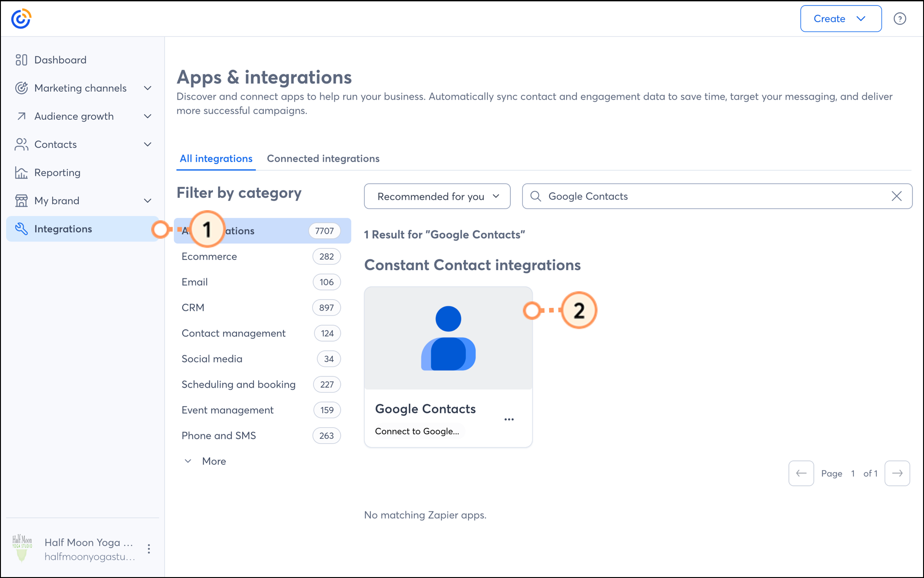924x578 pixels.
Task: Open Recommended for you sort dropdown
Action: (437, 196)
